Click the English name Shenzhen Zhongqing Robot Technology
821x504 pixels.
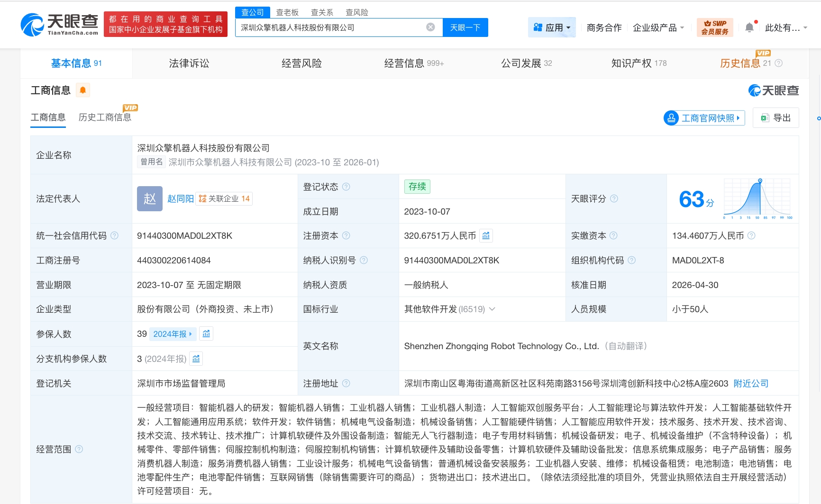[502, 346]
